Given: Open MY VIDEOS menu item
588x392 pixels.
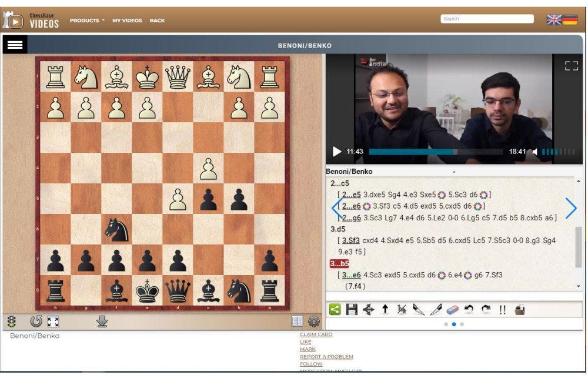Looking at the screenshot, I should [127, 21].
